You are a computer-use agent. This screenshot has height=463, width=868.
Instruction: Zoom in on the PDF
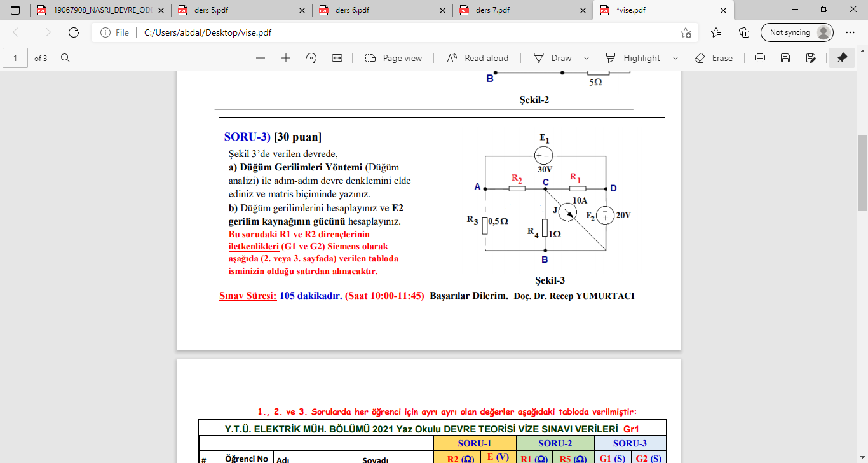pos(284,57)
